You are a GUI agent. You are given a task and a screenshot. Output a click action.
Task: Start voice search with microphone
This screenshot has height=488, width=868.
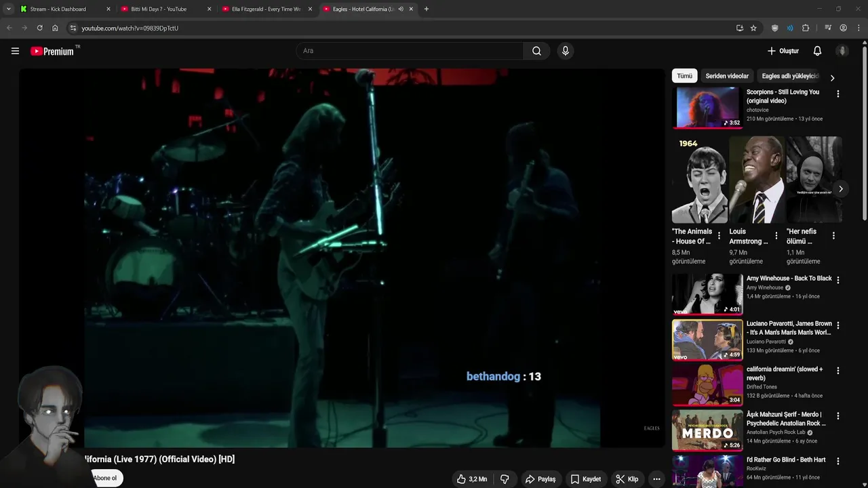[x=565, y=51]
